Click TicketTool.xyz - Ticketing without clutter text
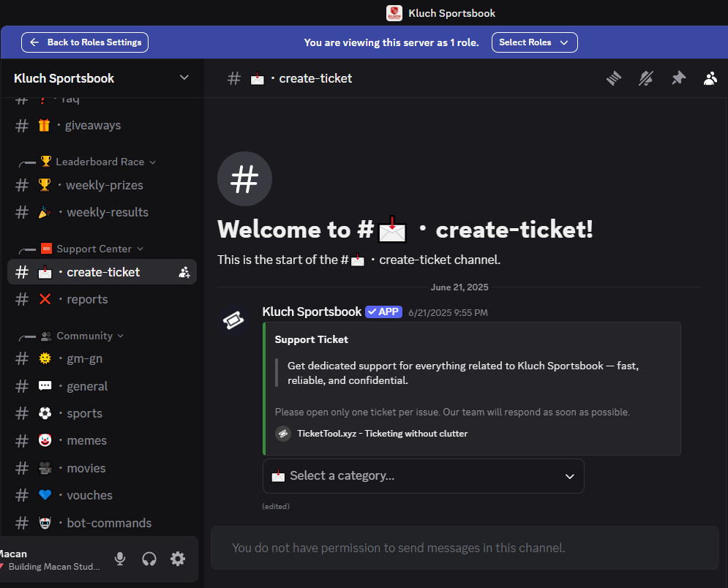This screenshot has height=588, width=728. pyautogui.click(x=382, y=434)
